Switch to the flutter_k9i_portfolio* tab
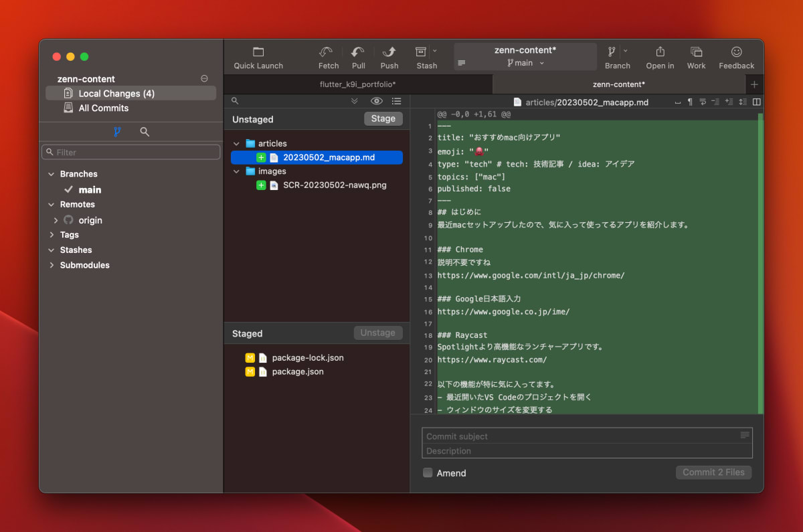 [358, 84]
